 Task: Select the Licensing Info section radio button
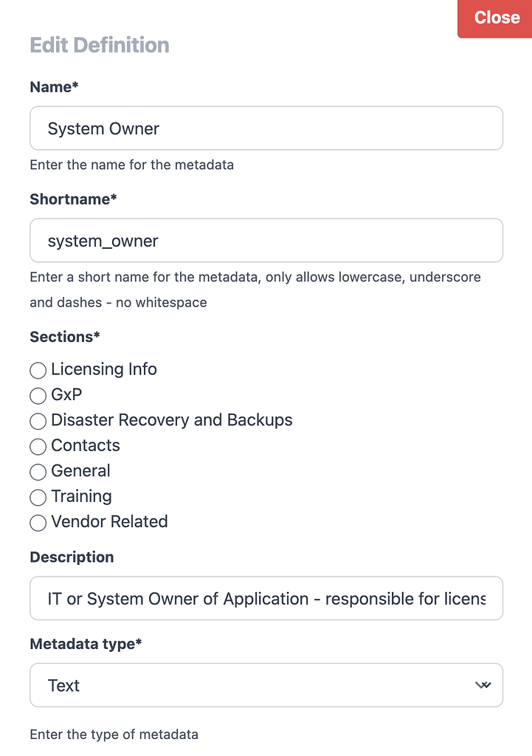click(38, 370)
